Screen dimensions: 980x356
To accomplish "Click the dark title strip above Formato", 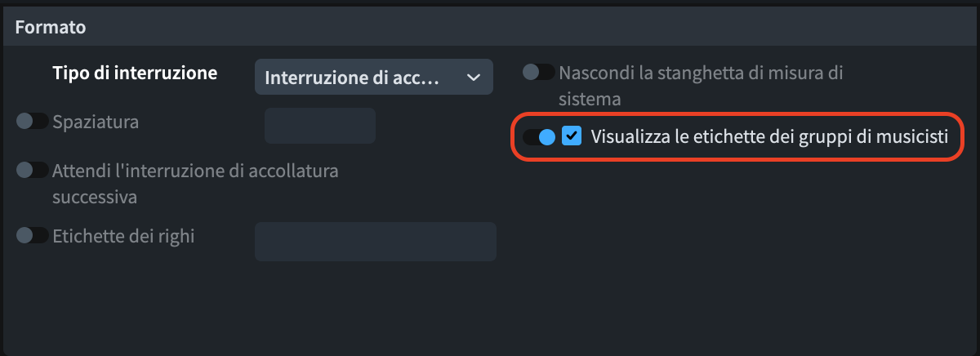I will (x=490, y=3).
